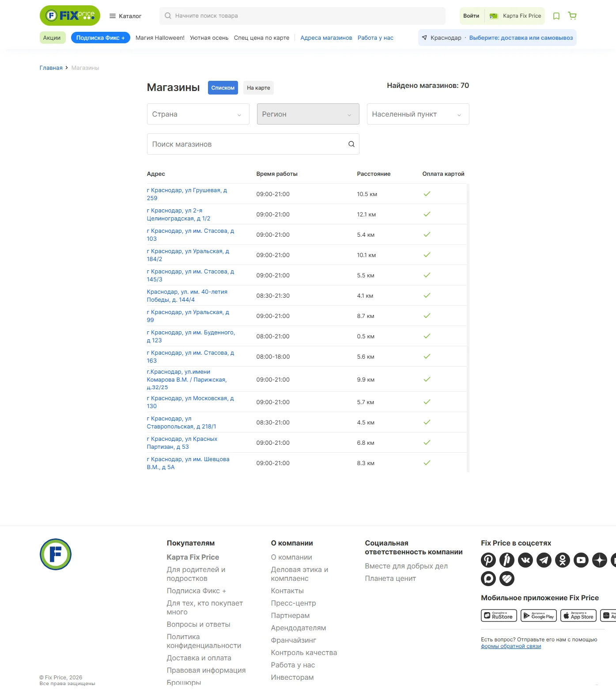This screenshot has width=616, height=697.
Task: Open the YouTube icon in the footer
Action: point(581,560)
